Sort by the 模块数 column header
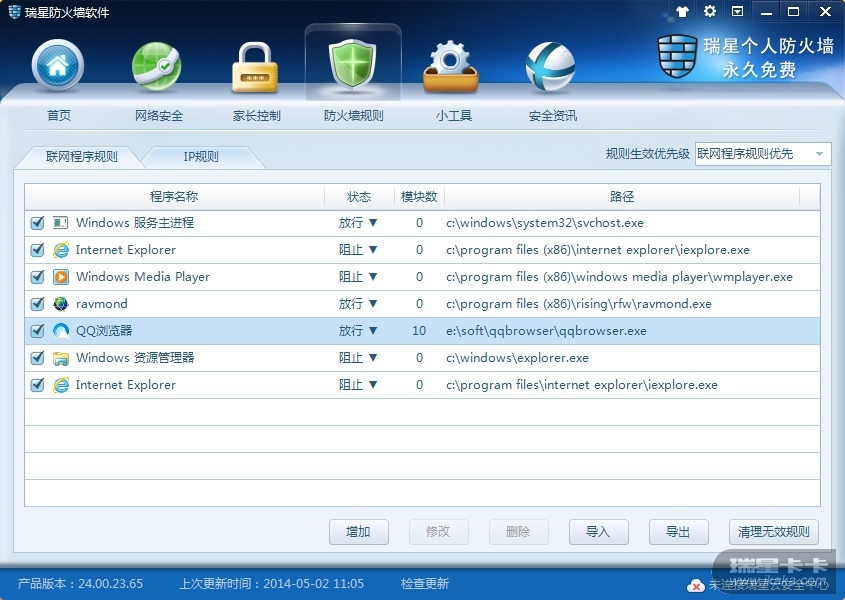 419,197
